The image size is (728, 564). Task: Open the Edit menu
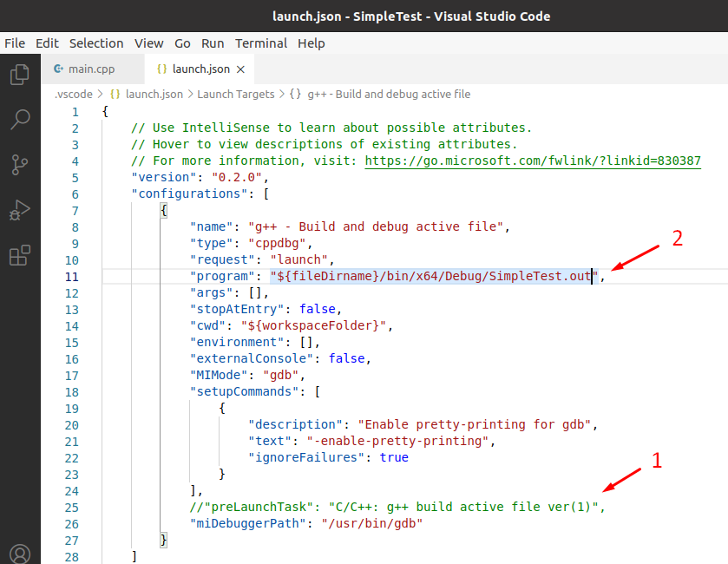tap(47, 43)
